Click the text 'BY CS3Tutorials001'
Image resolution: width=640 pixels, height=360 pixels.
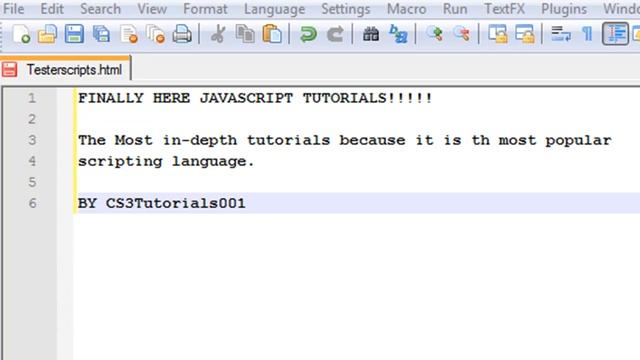pyautogui.click(x=162, y=203)
